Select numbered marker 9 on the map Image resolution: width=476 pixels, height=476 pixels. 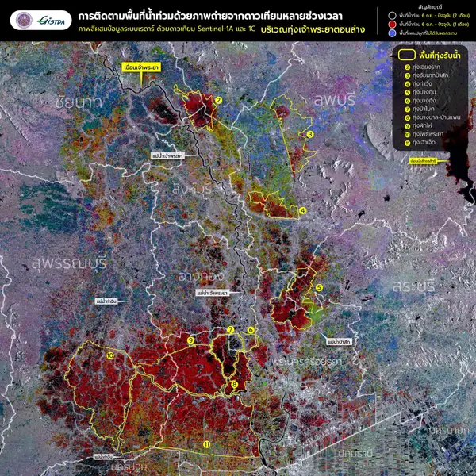(x=191, y=340)
